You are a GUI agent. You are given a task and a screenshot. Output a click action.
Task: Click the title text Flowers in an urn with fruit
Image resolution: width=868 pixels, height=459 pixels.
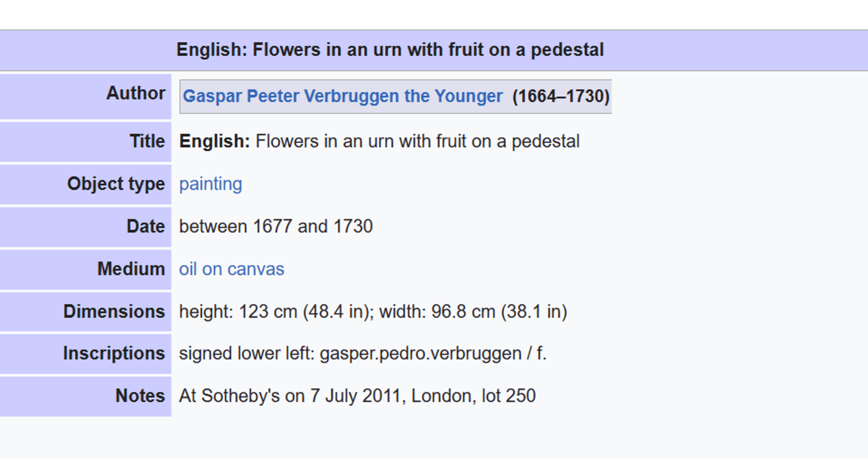point(418,141)
